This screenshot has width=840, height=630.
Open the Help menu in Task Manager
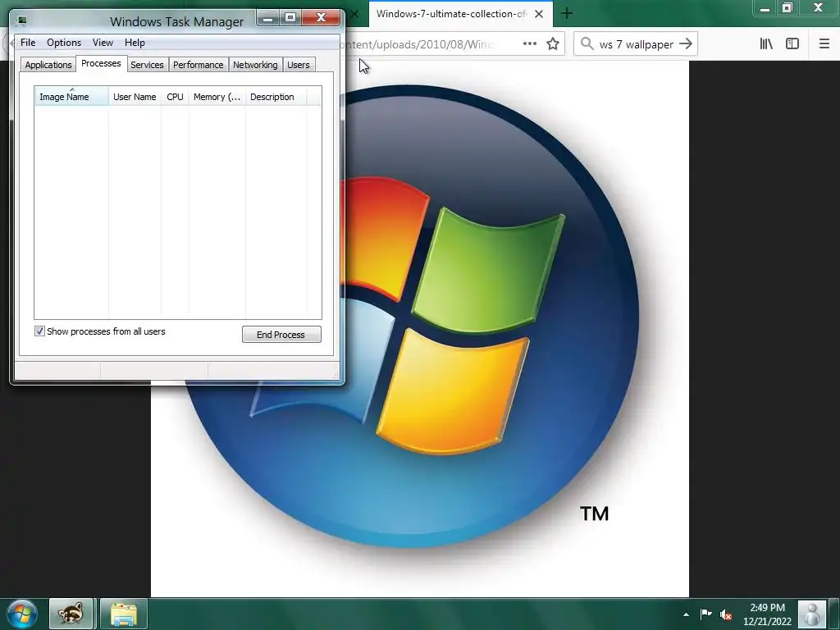(135, 43)
